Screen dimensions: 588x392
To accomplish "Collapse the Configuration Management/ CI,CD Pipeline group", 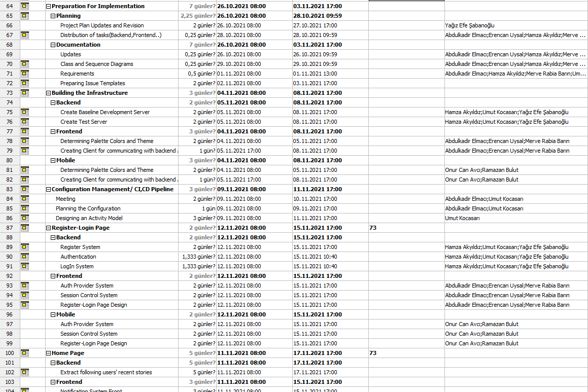I will pos(48,190).
